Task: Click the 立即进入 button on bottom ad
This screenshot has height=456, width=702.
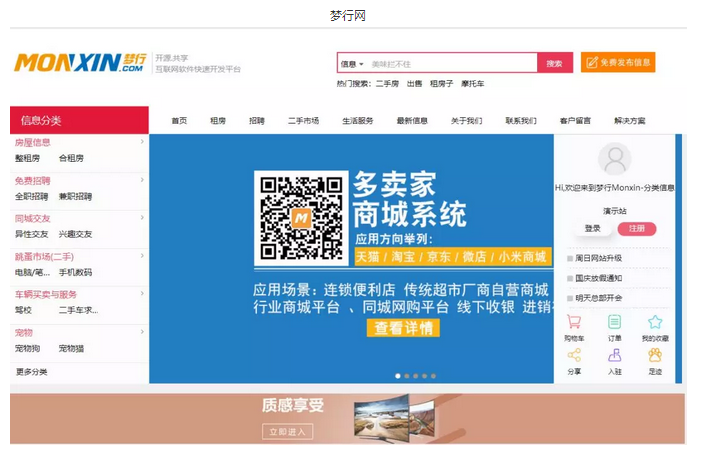Action: (x=287, y=432)
